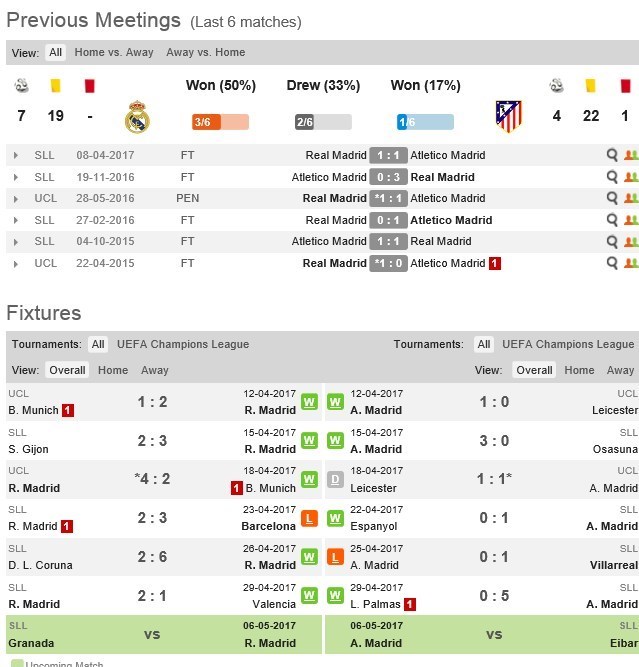Click the Real Madrid club crest

point(137,117)
